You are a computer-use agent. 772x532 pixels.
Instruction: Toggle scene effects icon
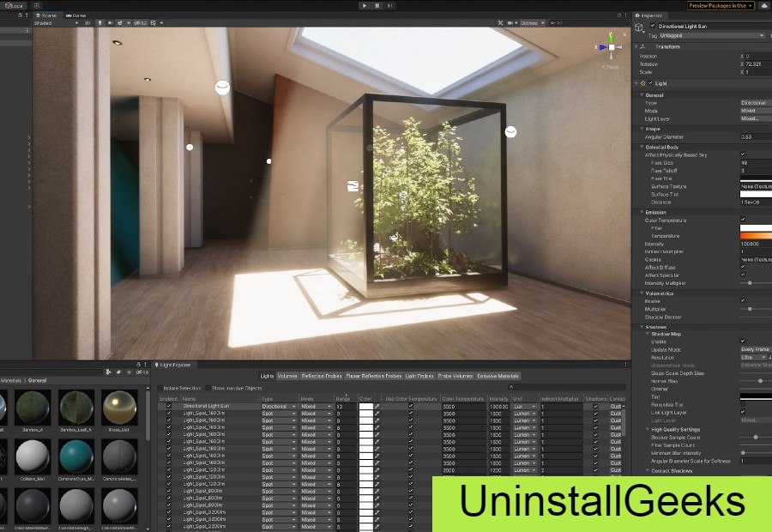(119, 23)
